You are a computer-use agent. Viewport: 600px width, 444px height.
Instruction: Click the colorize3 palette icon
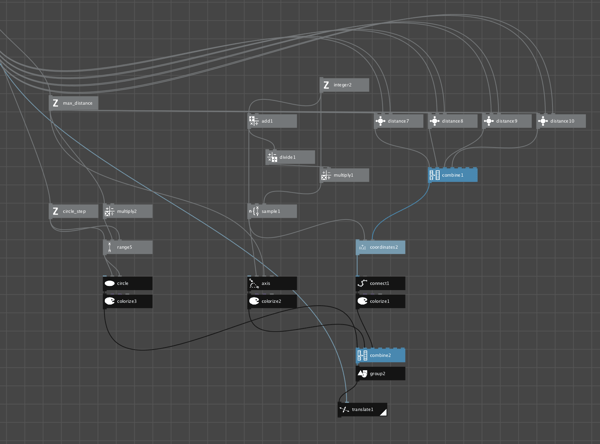tap(110, 301)
